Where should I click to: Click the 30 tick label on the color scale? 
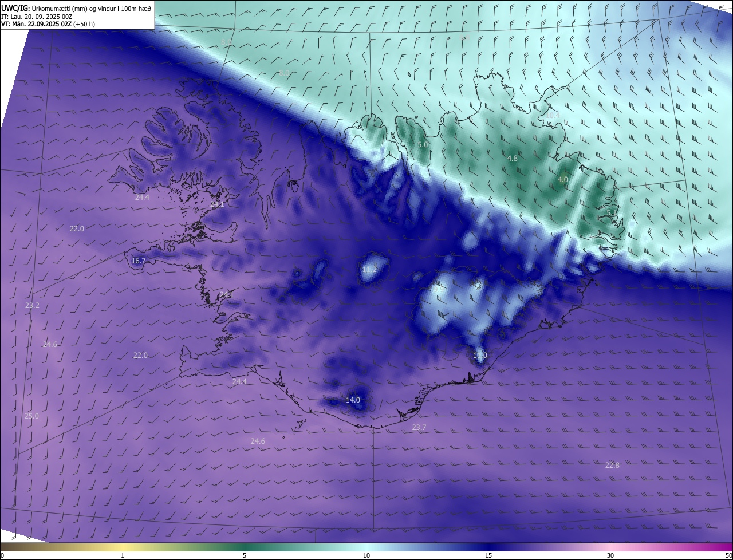(610, 555)
